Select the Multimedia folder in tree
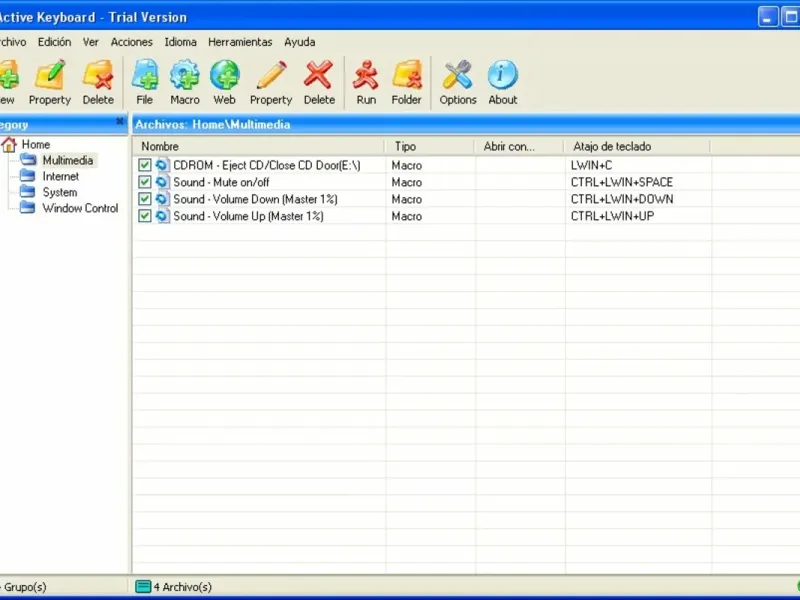 tap(67, 160)
